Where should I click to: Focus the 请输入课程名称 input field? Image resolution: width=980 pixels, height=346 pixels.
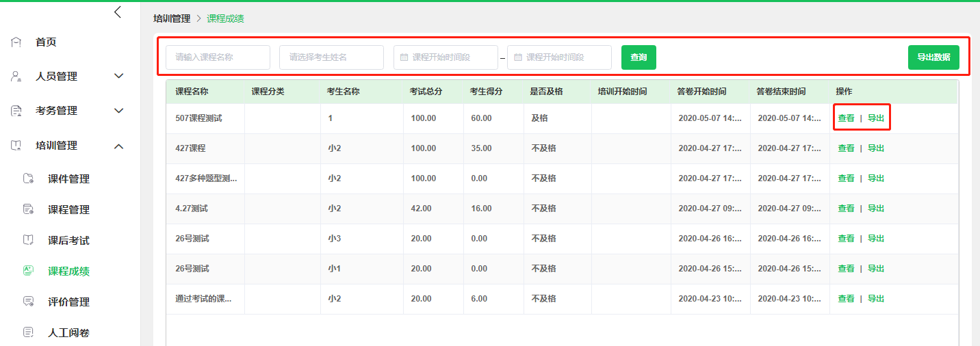218,57
